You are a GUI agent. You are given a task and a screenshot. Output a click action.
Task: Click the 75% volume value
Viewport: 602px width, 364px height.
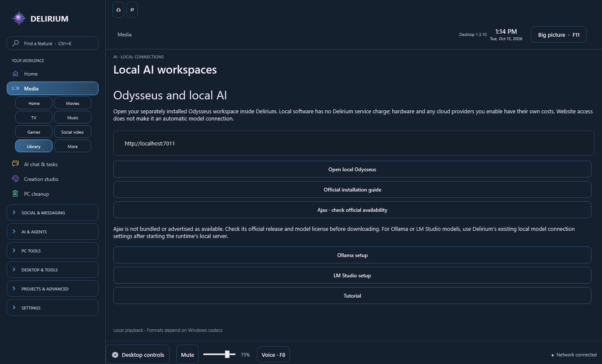tap(245, 355)
